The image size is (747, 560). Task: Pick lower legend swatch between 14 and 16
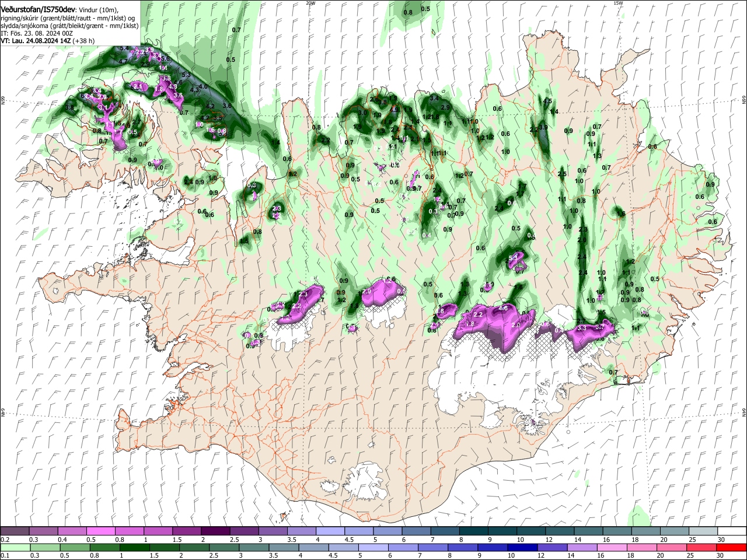582,547
